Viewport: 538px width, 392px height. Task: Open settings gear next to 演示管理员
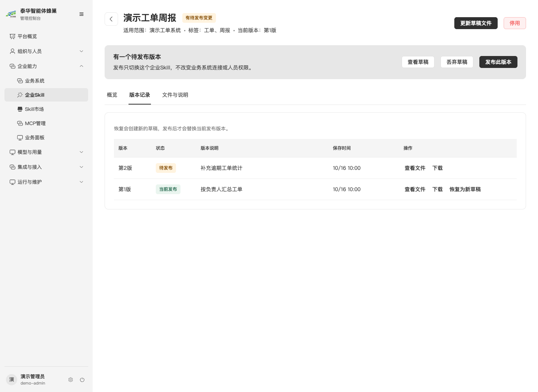[71, 380]
